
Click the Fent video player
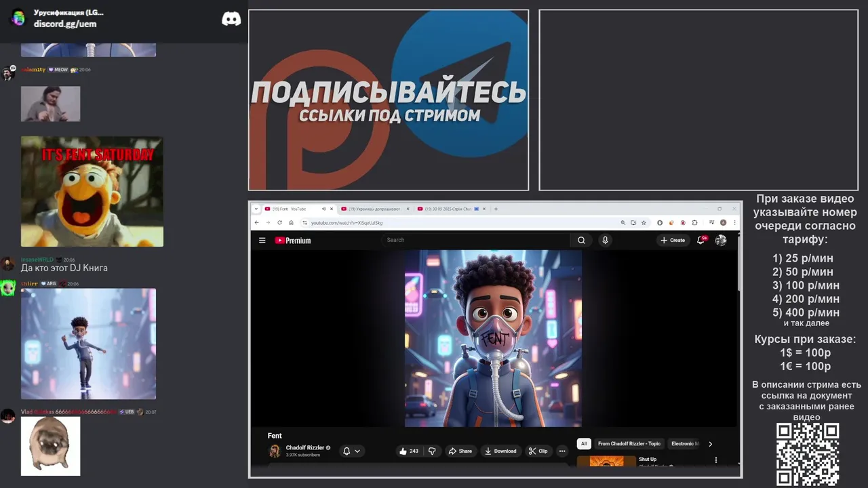[493, 338]
